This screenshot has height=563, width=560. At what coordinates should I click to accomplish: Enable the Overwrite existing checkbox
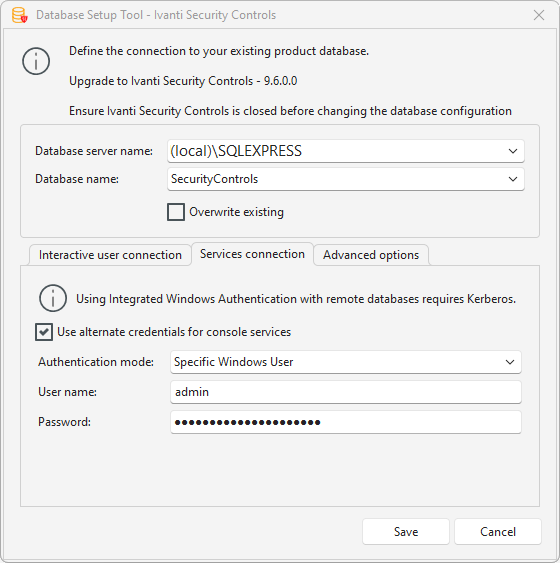coord(176,212)
